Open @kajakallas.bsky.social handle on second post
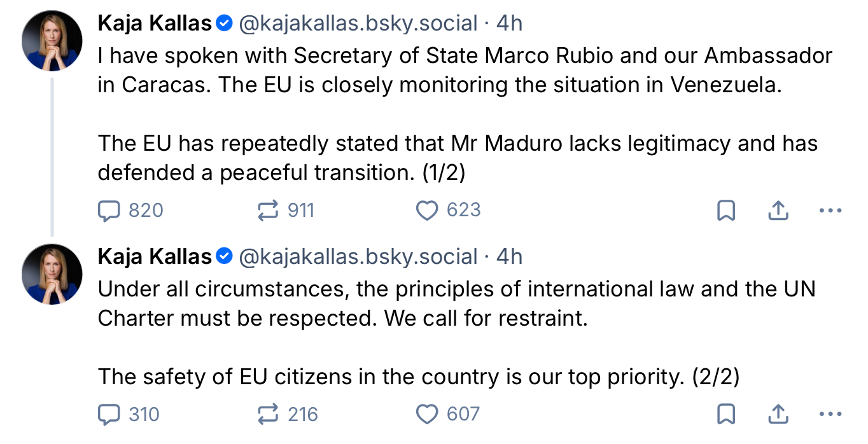 pyautogui.click(x=358, y=257)
